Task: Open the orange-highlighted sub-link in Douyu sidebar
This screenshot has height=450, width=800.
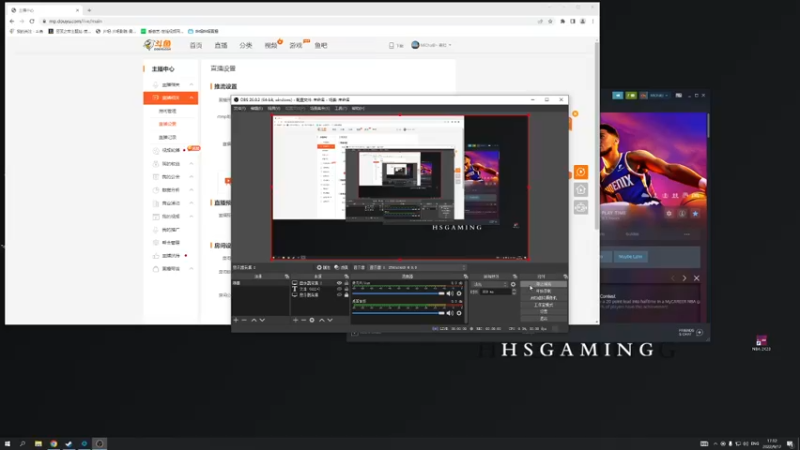Action: (x=167, y=124)
